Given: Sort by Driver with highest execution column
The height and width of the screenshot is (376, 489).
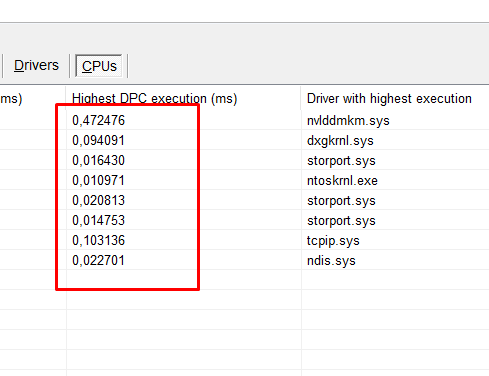Looking at the screenshot, I should [389, 99].
